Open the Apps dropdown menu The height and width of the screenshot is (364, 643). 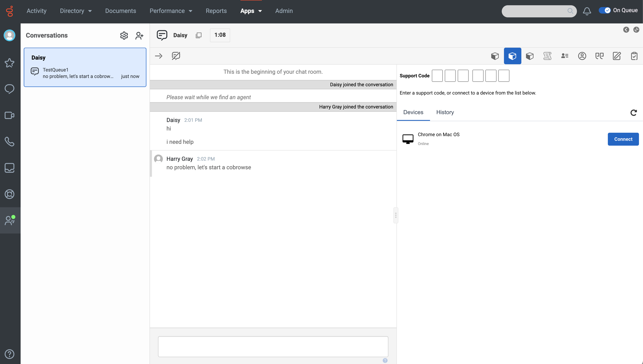click(251, 11)
